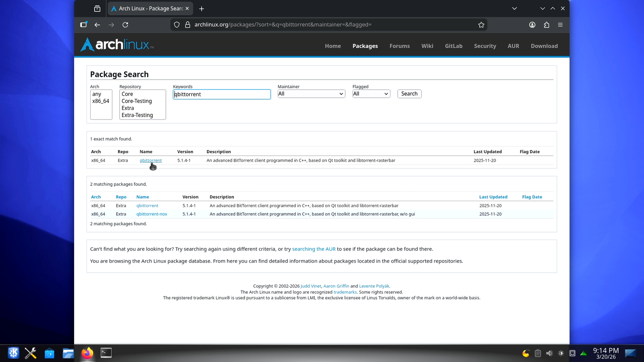The height and width of the screenshot is (362, 644).
Task: Open the trademarks footer link
Action: pos(345,292)
